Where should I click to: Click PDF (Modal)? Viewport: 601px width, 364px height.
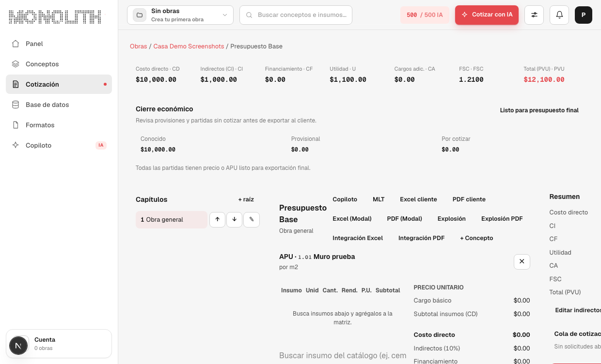click(405, 219)
